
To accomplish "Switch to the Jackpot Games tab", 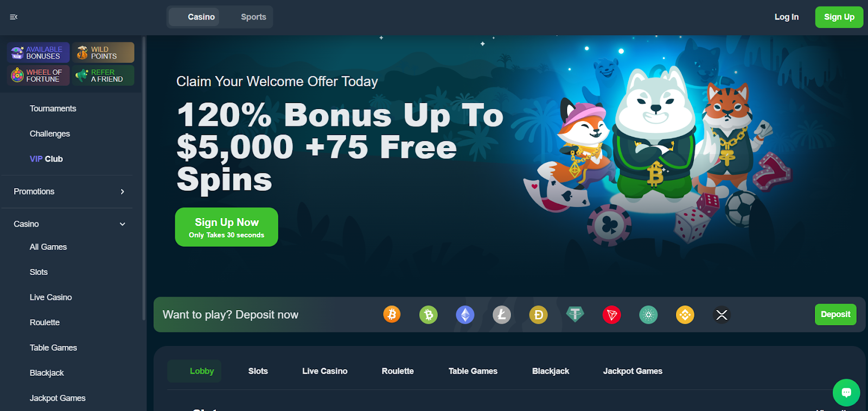I will (x=633, y=371).
